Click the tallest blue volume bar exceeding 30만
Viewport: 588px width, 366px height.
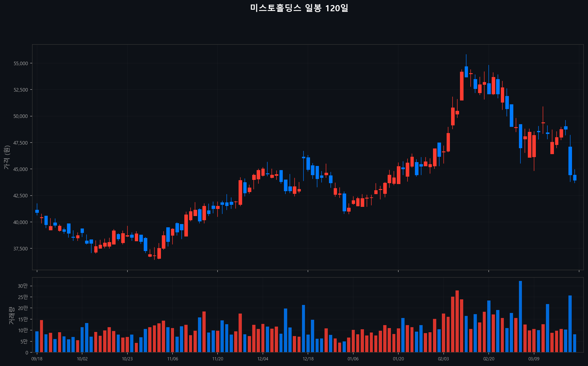520,317
